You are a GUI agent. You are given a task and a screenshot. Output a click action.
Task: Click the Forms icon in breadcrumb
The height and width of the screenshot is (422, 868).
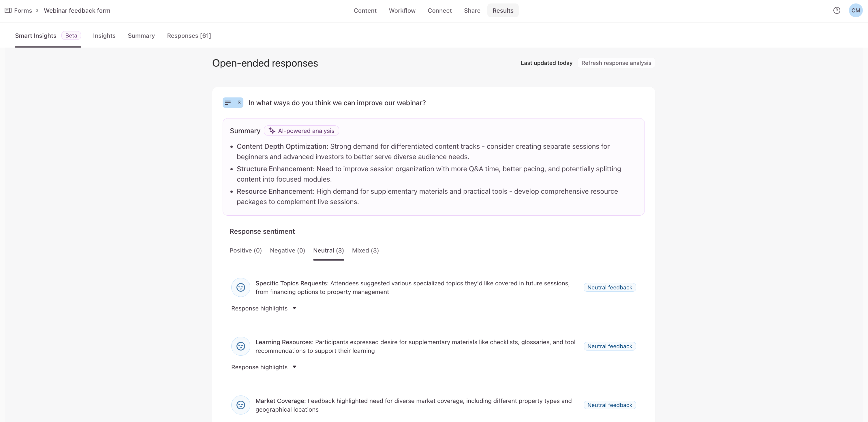8,10
